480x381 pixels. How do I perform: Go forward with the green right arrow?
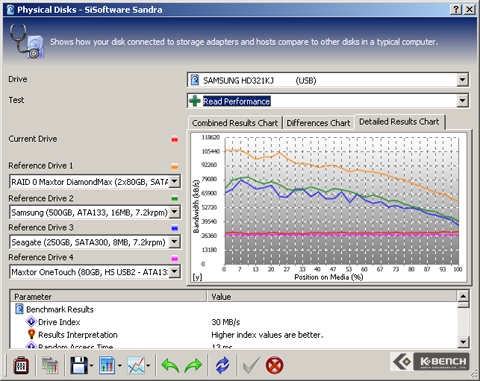[x=193, y=365]
